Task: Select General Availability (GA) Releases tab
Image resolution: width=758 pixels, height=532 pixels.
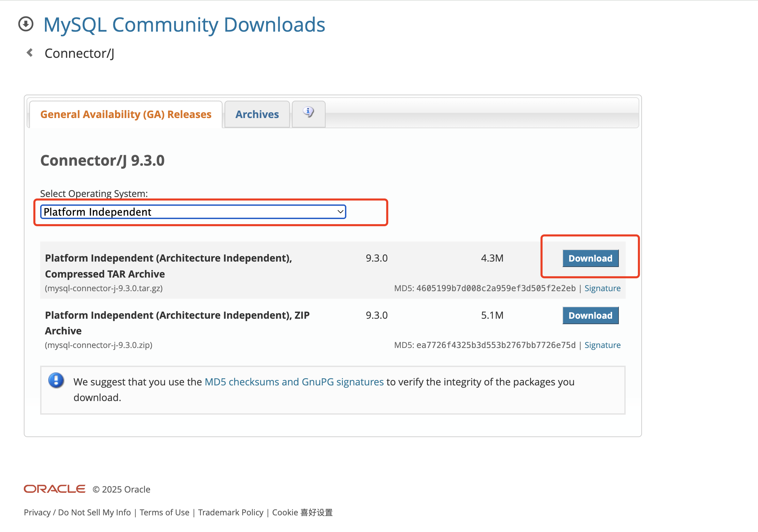Action: point(126,114)
